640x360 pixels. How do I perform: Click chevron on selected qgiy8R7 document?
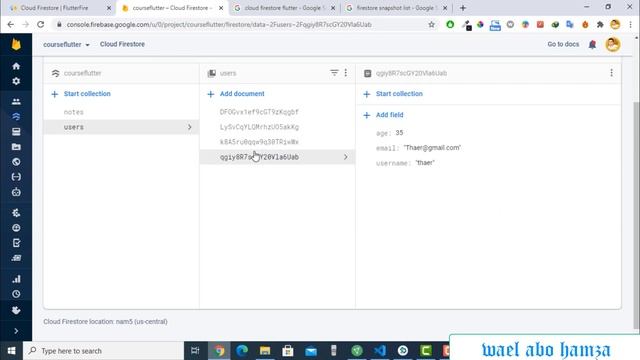pyautogui.click(x=346, y=157)
